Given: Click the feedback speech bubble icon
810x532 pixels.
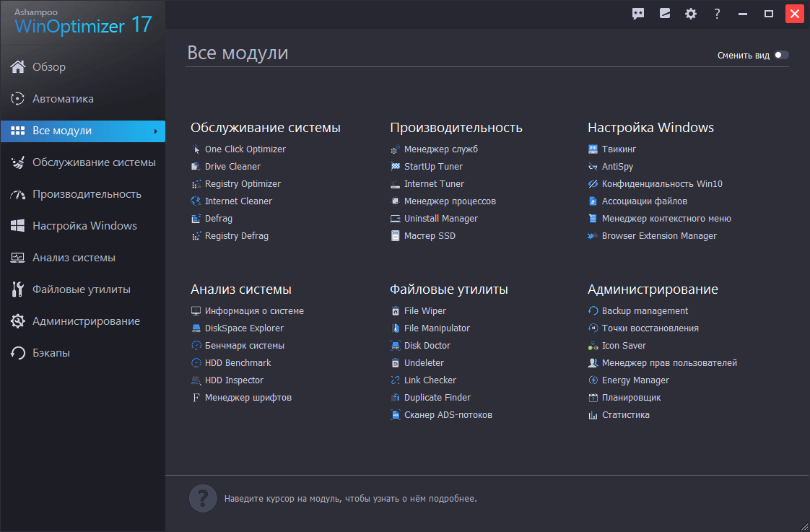Looking at the screenshot, I should click(638, 14).
